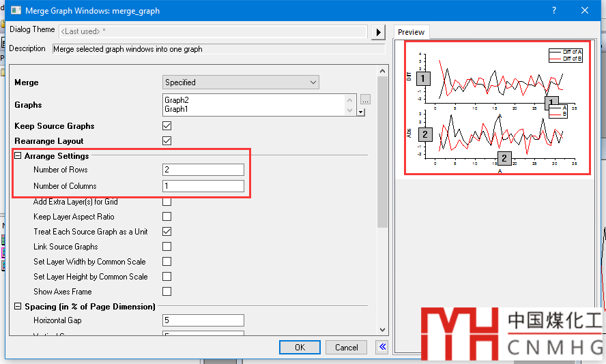
Task: Select Graph2 in the Graphs list
Action: [176, 100]
